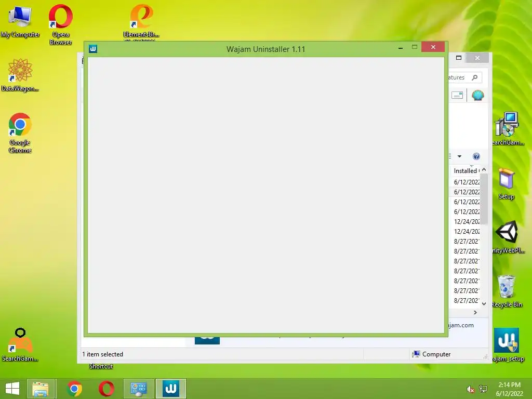Open the Recycle Bin

pos(507,291)
